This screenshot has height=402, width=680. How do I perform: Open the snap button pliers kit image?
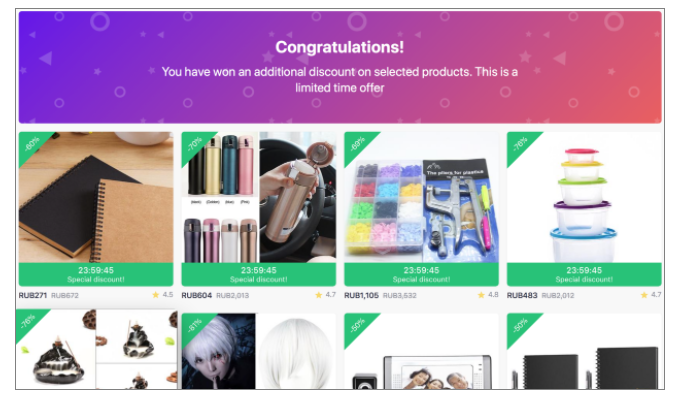(421, 197)
